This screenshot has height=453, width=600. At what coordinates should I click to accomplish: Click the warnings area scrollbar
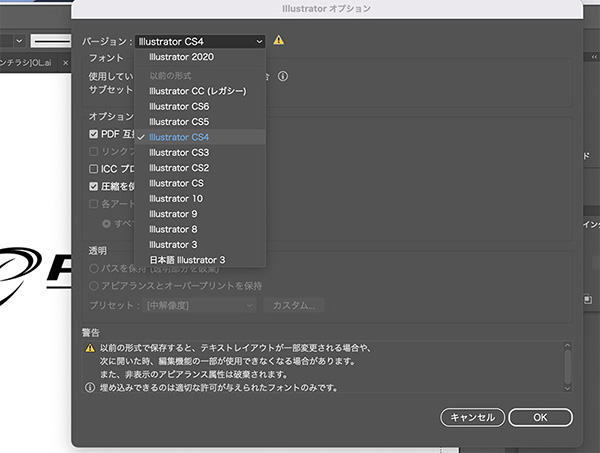pyautogui.click(x=568, y=364)
